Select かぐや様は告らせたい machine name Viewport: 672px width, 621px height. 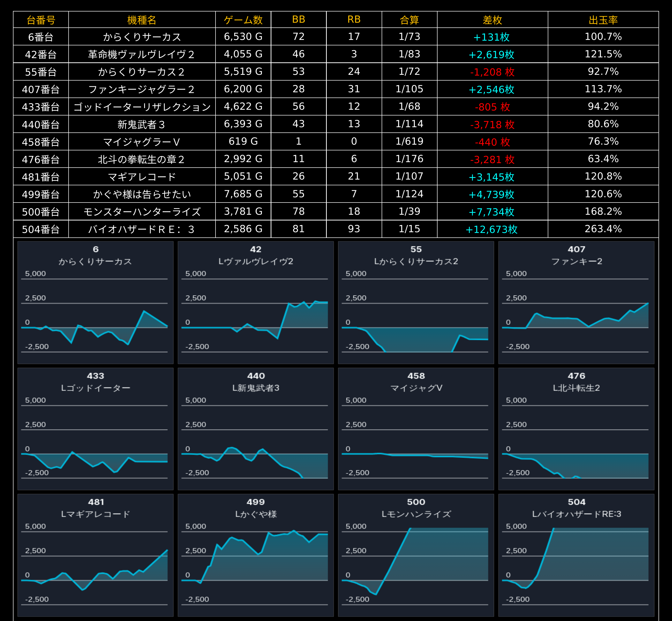[x=142, y=194]
